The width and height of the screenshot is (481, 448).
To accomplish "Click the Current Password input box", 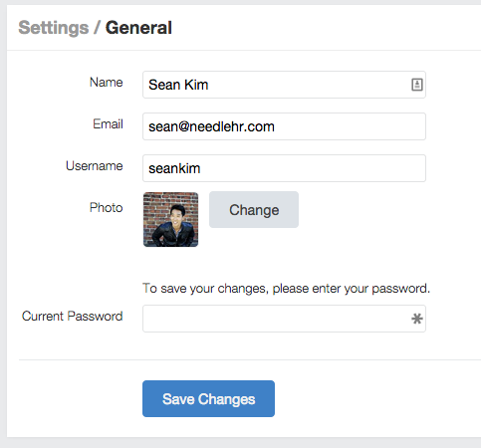I will [x=284, y=319].
